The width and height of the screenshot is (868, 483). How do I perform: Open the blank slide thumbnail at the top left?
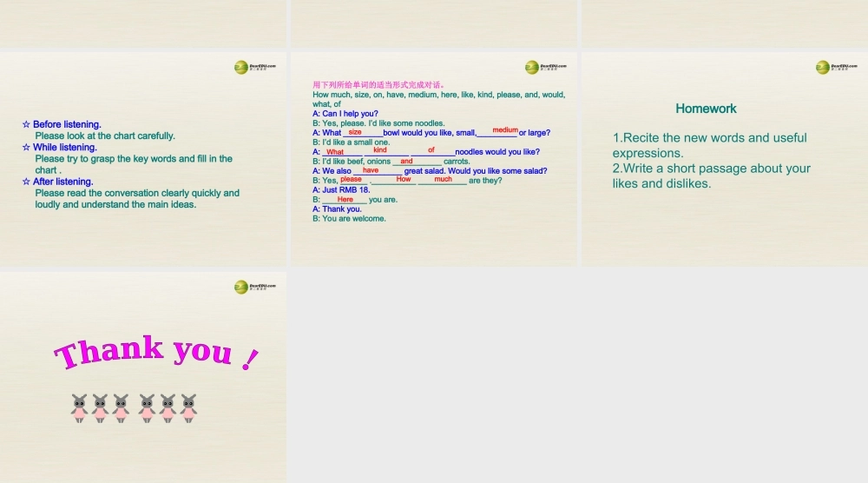pyautogui.click(x=143, y=23)
